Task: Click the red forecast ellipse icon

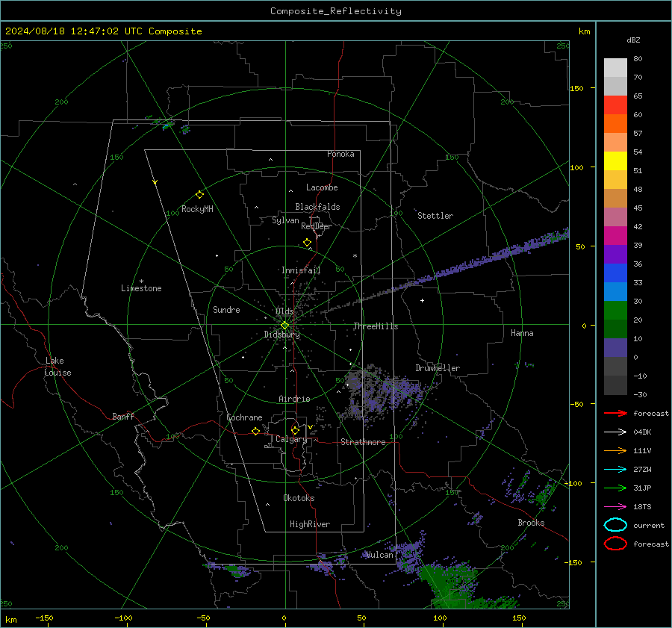Action: 615,544
